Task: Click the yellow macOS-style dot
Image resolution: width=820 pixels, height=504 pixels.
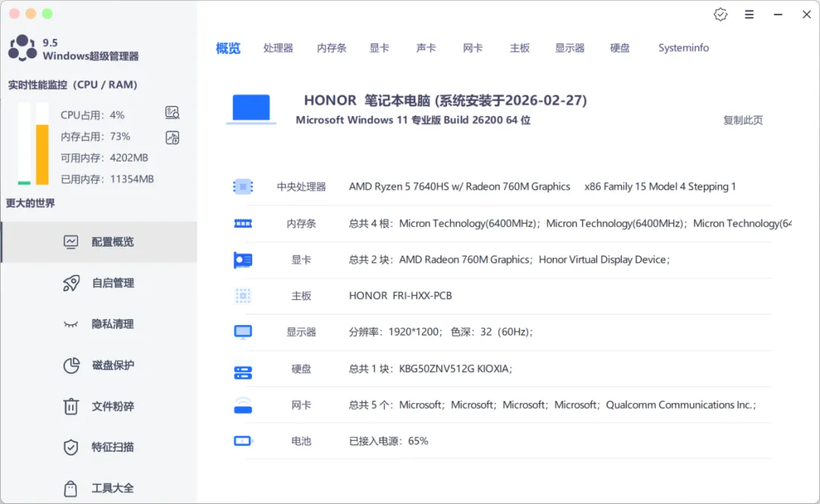Action: point(31,14)
